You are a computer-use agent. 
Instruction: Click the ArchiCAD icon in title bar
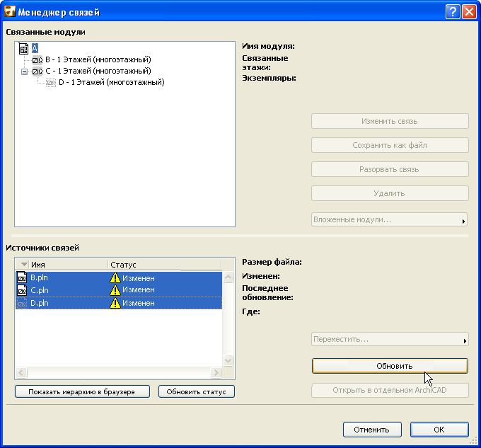click(x=9, y=11)
